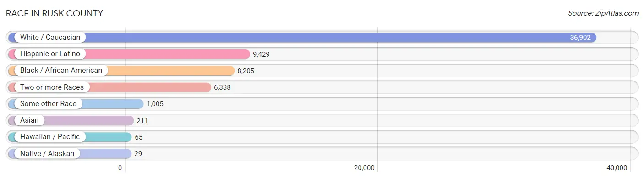The width and height of the screenshot is (644, 179).
Task: Click the Black / African American label
Action: (61, 71)
